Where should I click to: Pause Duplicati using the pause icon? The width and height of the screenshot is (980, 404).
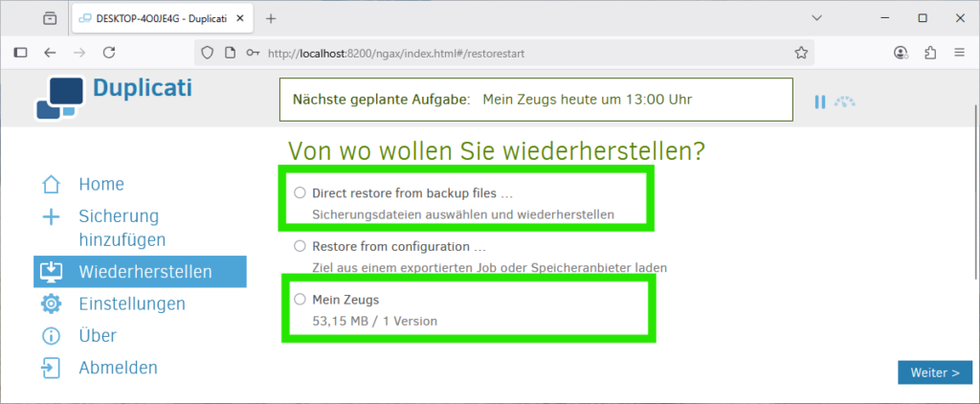[820, 101]
